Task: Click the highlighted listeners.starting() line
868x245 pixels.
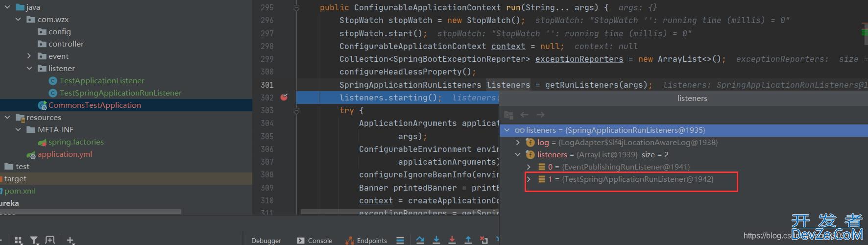Action: click(390, 98)
